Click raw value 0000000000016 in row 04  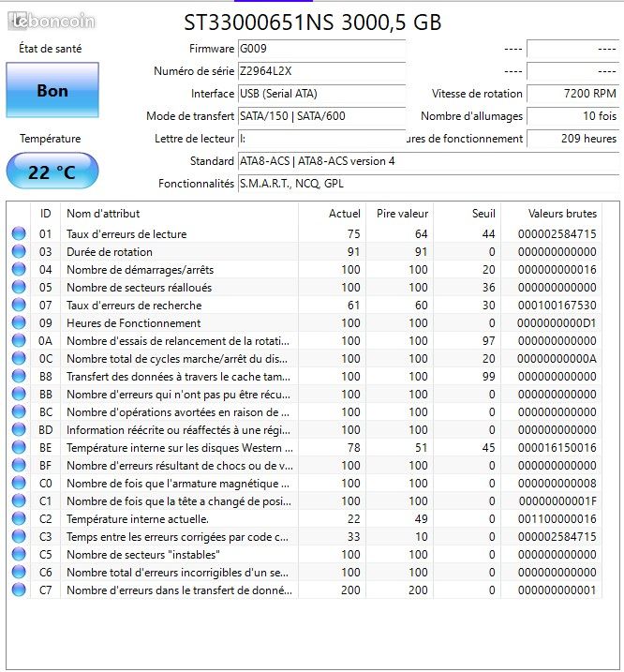pyautogui.click(x=557, y=269)
